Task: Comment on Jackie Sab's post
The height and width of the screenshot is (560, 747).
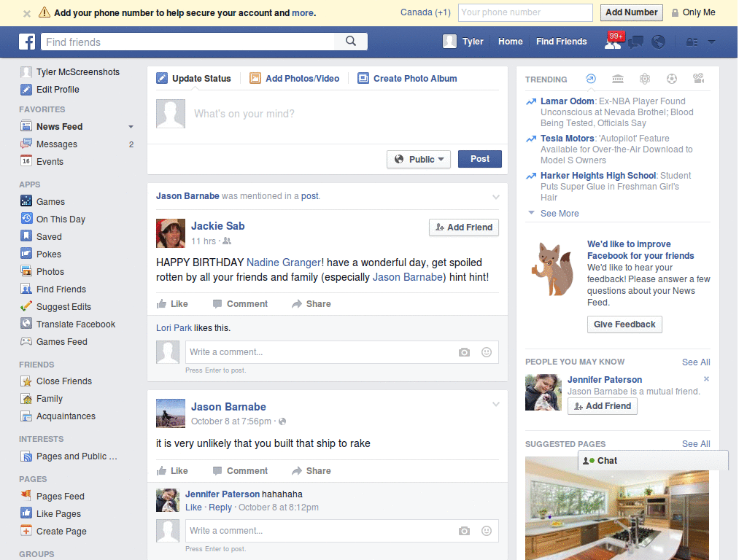Action: tap(240, 304)
